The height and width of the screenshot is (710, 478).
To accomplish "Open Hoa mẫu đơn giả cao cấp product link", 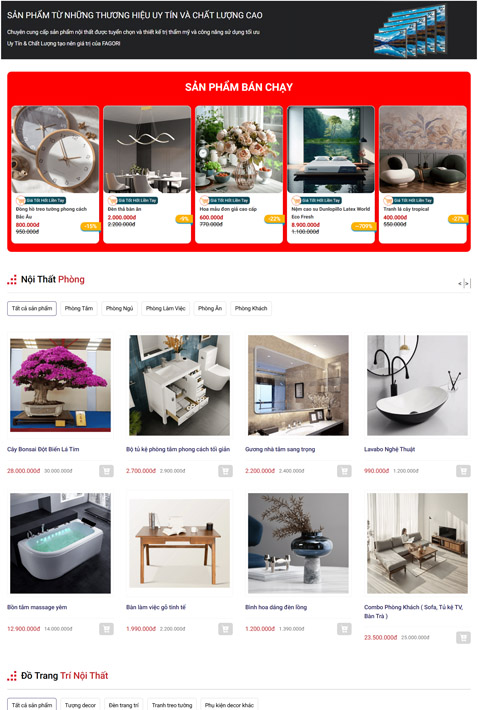I will click(x=228, y=209).
